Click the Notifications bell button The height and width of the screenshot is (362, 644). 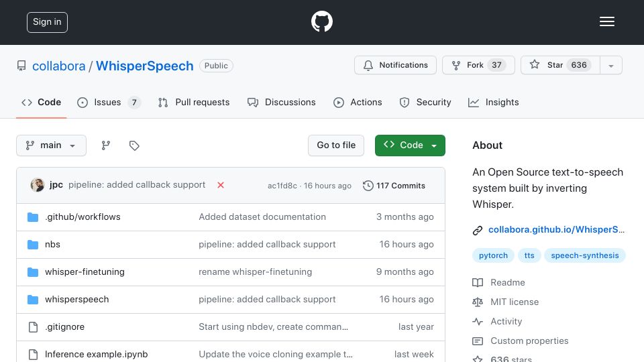pyautogui.click(x=395, y=65)
